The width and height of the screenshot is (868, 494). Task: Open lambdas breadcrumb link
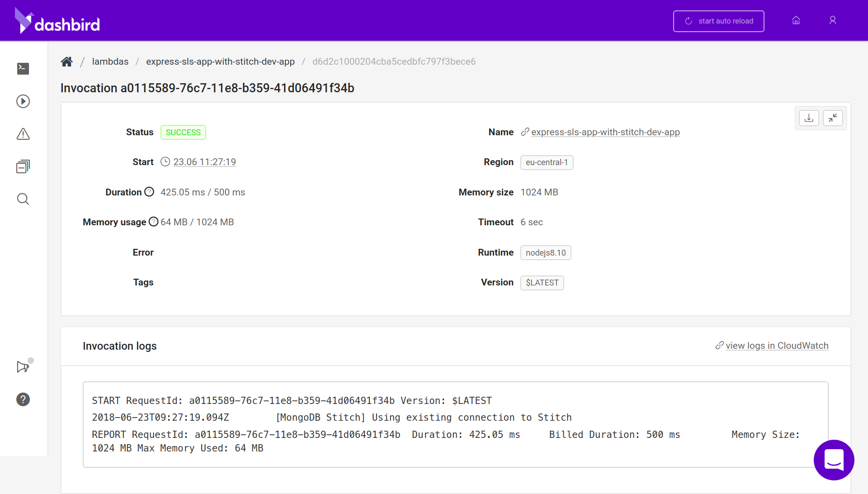click(110, 62)
